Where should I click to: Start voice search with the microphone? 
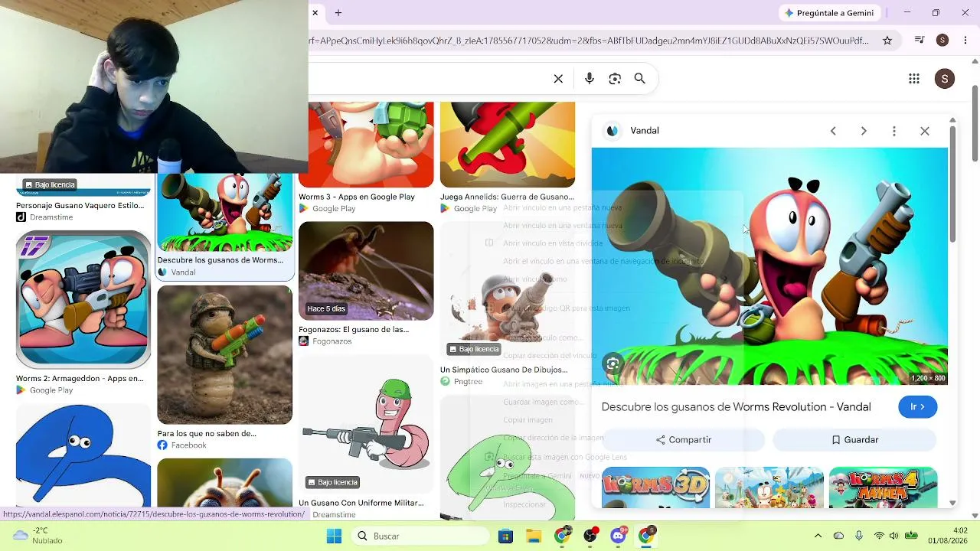pos(589,79)
